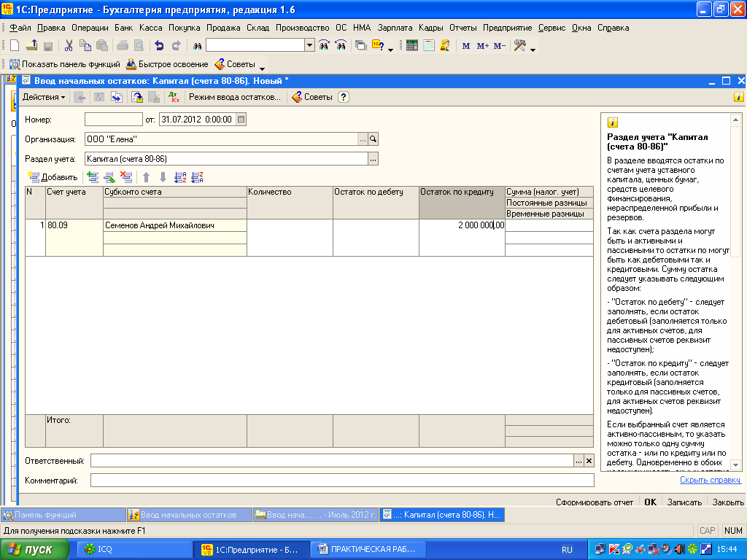Open the dropdown arrow next to the 1C help icon
The height and width of the screenshot is (560, 747).
[390, 49]
